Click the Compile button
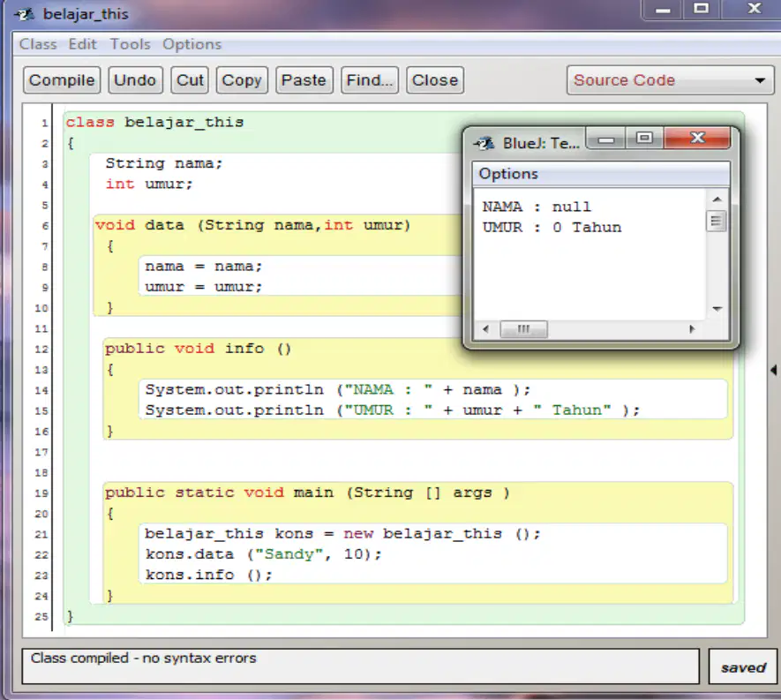781x700 pixels. click(x=62, y=80)
